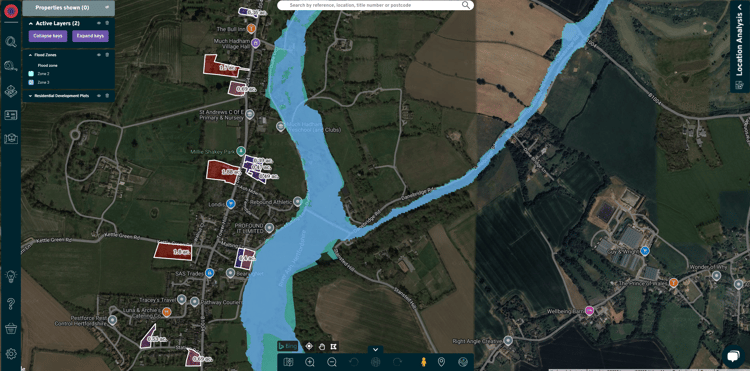This screenshot has width=750, height=371.
Task: Zoom in with the plus magnifier
Action: pyautogui.click(x=310, y=362)
